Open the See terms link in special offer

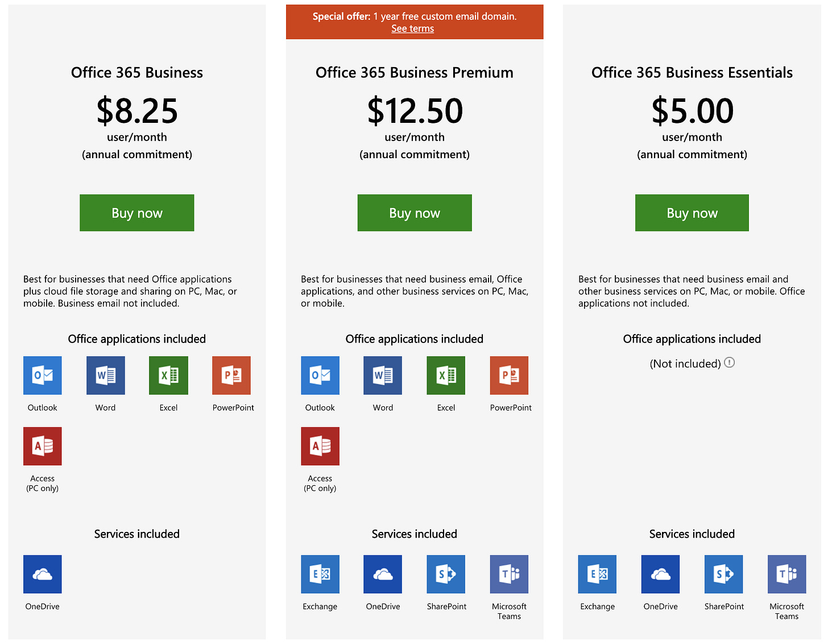(413, 28)
